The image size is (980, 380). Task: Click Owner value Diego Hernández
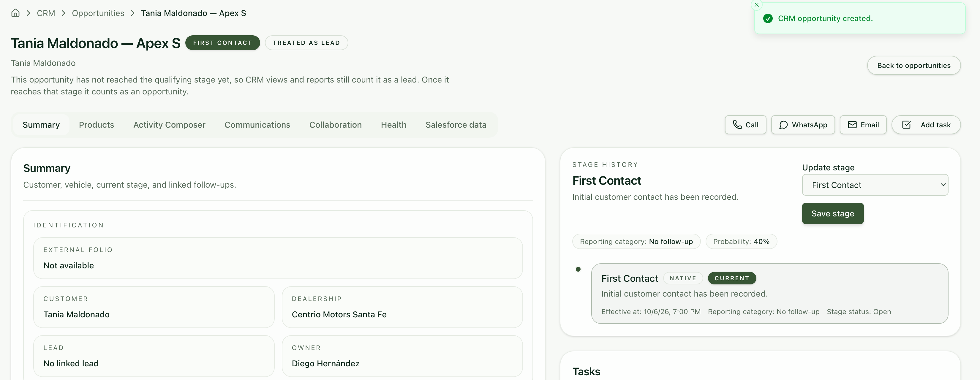click(x=325, y=363)
